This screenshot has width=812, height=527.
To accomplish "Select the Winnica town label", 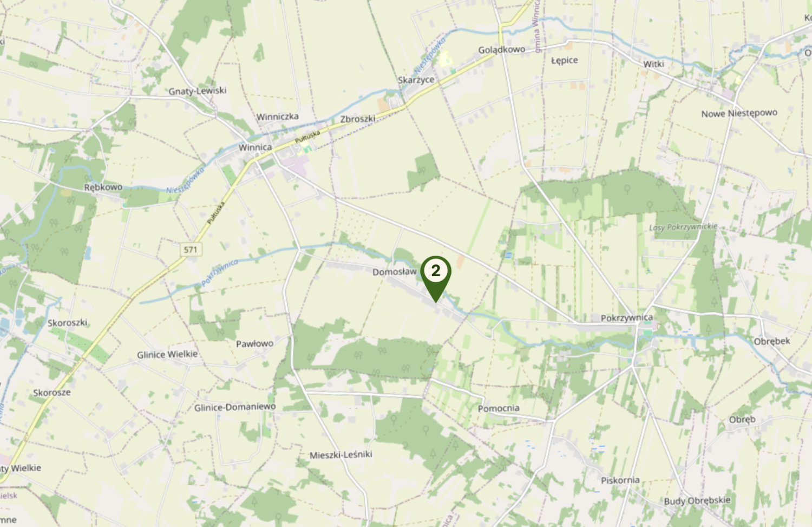I will click(x=255, y=147).
